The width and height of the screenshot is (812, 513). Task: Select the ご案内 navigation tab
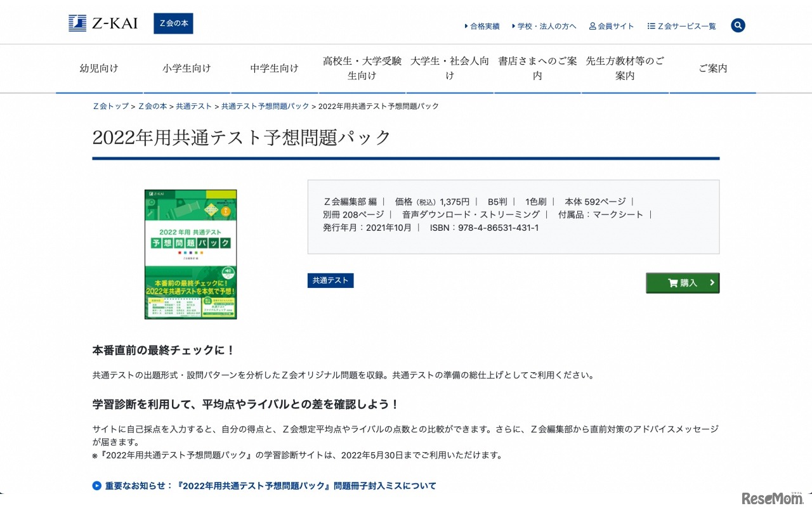click(x=713, y=68)
